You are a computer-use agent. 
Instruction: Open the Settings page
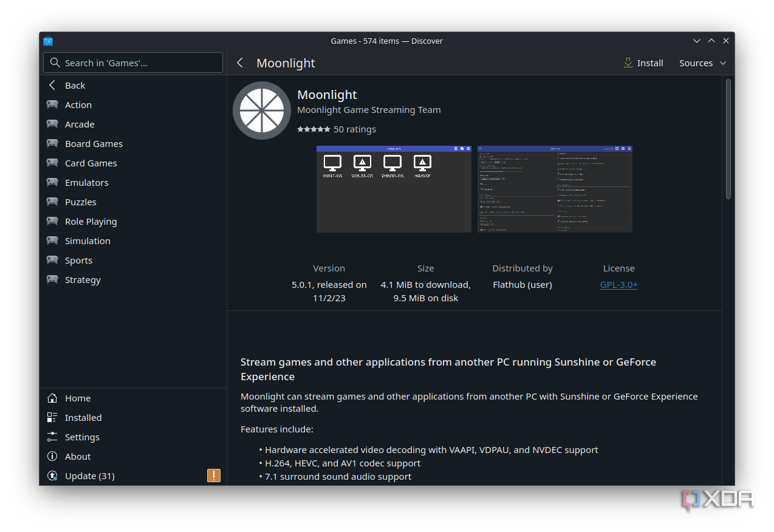point(133,437)
